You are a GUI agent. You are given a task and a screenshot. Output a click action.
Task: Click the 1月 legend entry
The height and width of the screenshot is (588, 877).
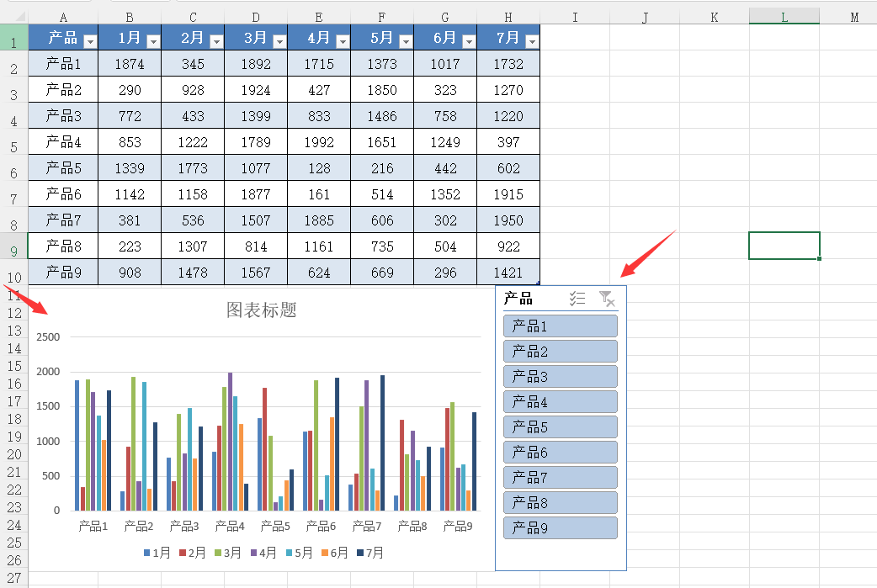pos(157,553)
